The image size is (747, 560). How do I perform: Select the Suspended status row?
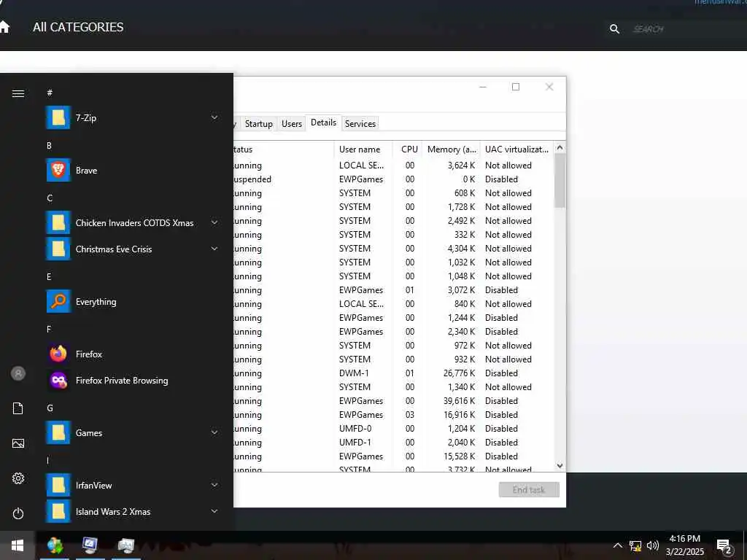(x=393, y=179)
